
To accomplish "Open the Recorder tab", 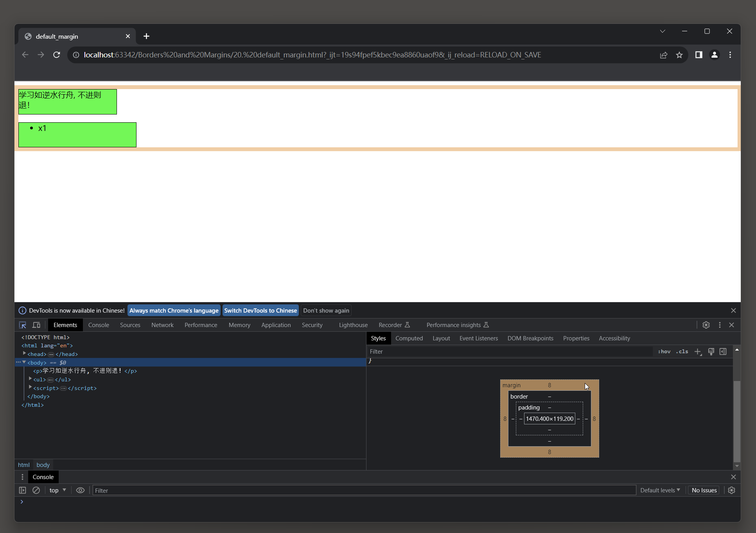I will click(394, 325).
